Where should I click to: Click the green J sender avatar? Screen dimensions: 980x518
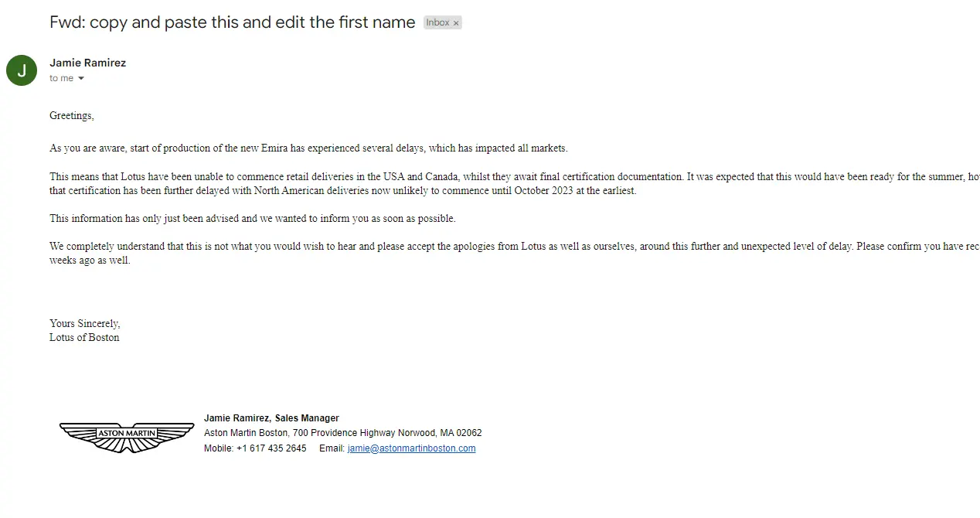pos(22,70)
